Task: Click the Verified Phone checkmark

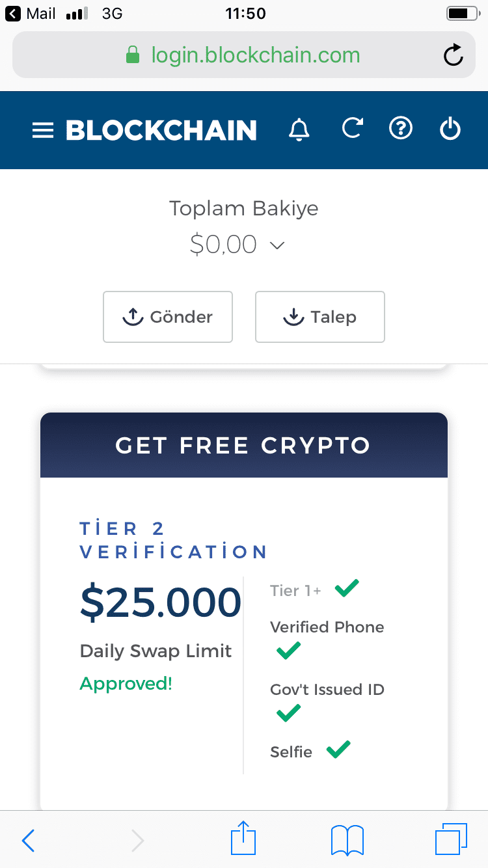Action: tap(288, 651)
